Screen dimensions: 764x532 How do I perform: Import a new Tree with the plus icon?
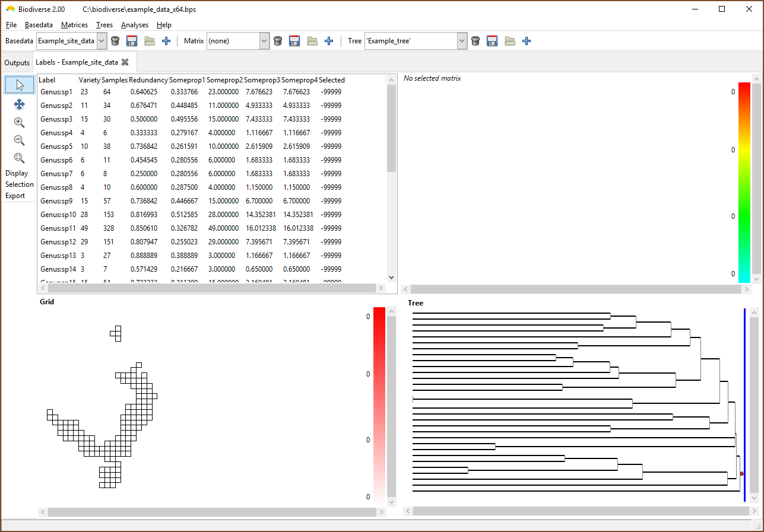pos(527,40)
